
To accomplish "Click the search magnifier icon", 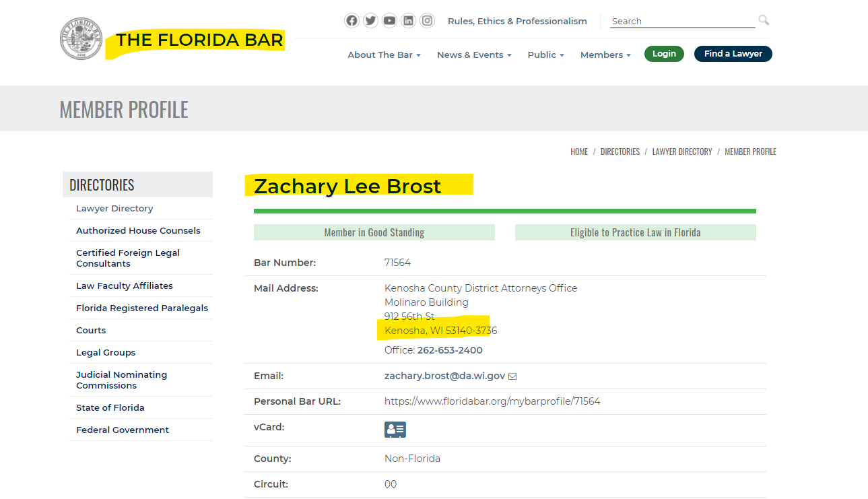I will pyautogui.click(x=764, y=20).
